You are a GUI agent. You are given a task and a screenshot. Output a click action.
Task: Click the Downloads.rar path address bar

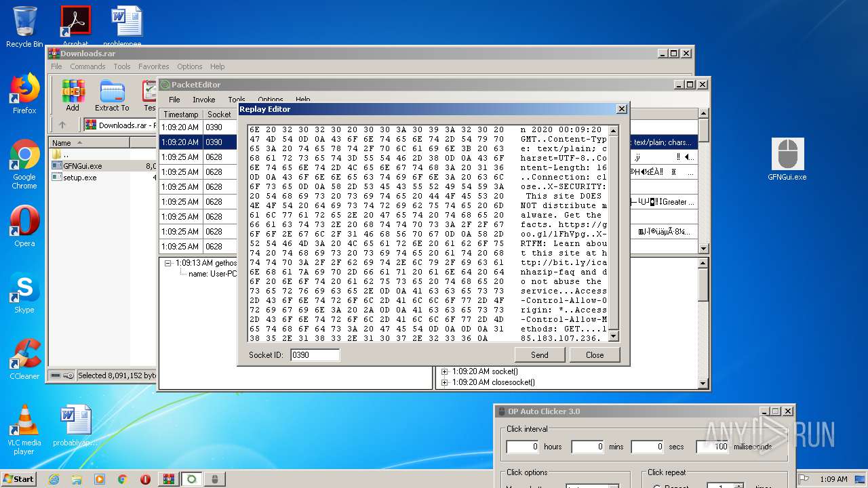pos(121,125)
